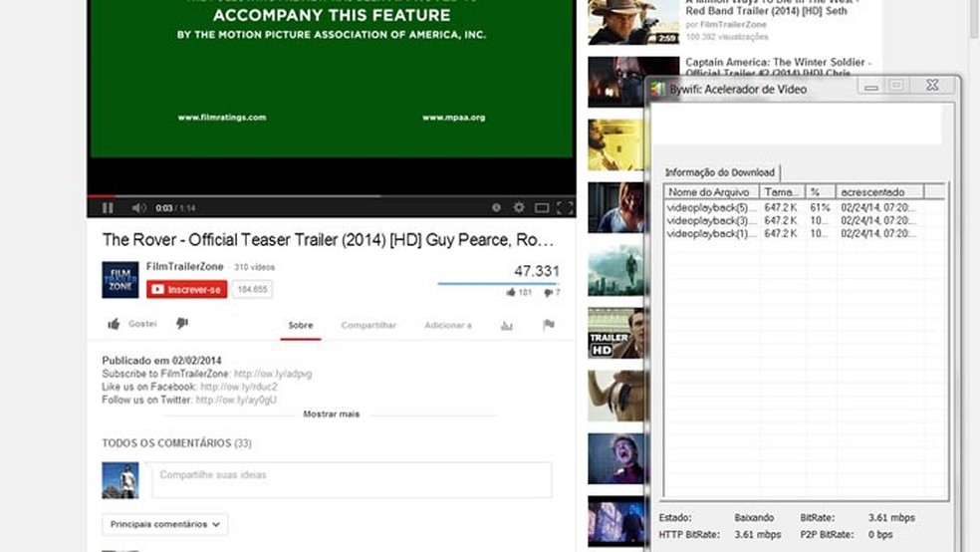
Task: Click the Watch Later clock icon
Action: [x=496, y=207]
